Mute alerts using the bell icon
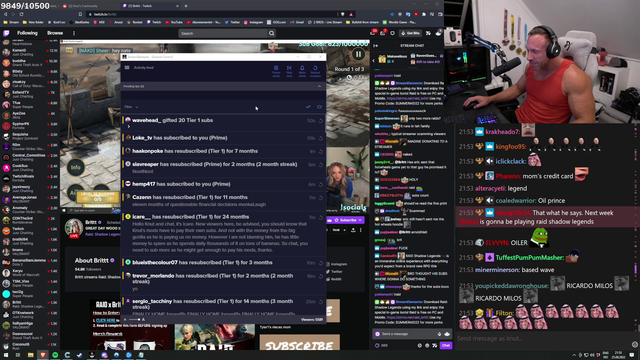 (302, 71)
